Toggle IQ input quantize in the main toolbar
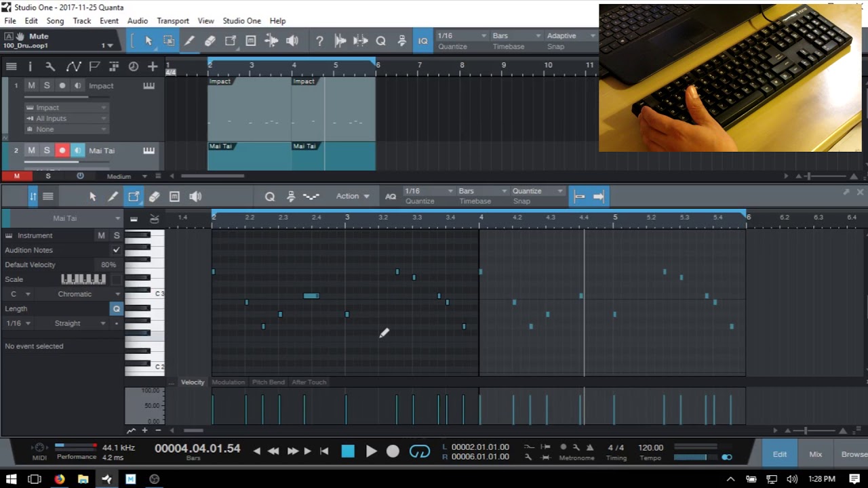The width and height of the screenshot is (868, 488). tap(422, 41)
